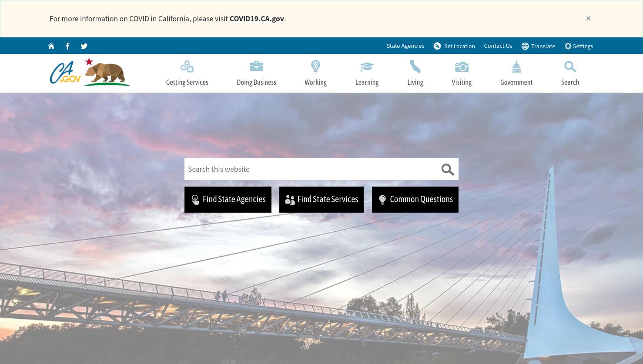Open the Getting Services menu label
This screenshot has width=643, height=364.
click(x=187, y=82)
